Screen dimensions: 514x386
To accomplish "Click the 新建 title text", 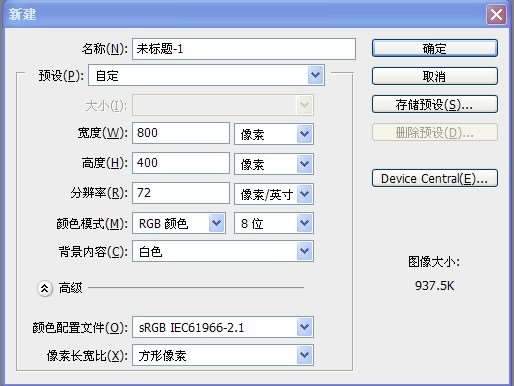I will click(x=22, y=14).
